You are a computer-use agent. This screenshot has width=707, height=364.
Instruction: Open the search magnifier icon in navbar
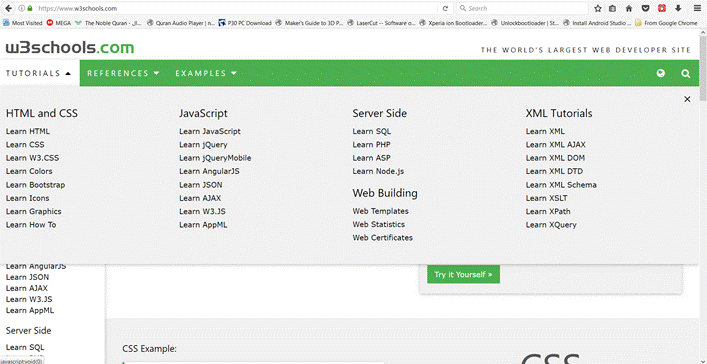point(686,74)
